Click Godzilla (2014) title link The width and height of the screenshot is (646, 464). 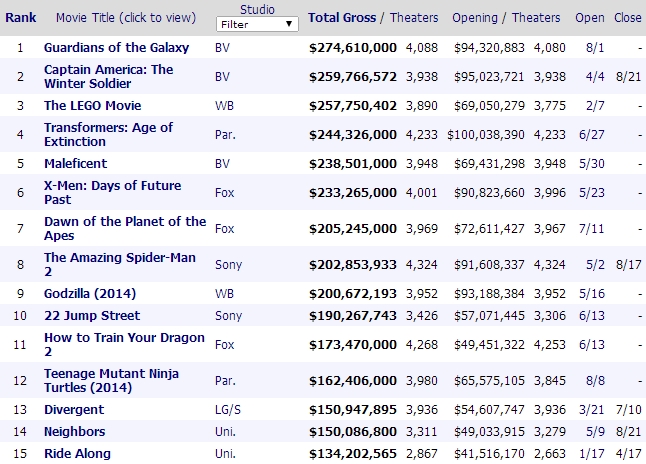coord(90,293)
